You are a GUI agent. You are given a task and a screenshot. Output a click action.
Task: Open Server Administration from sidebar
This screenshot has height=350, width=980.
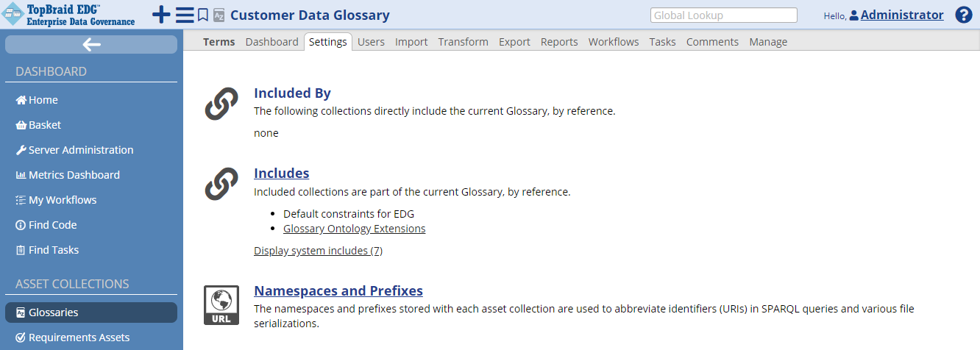point(81,150)
